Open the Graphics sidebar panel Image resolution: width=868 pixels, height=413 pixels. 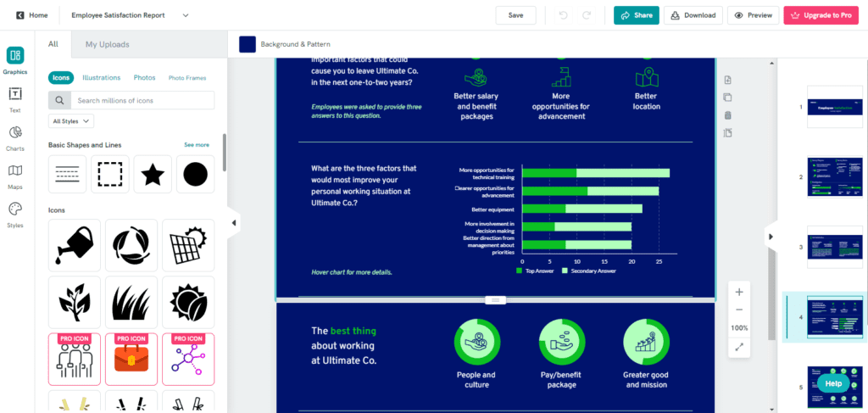(15, 61)
